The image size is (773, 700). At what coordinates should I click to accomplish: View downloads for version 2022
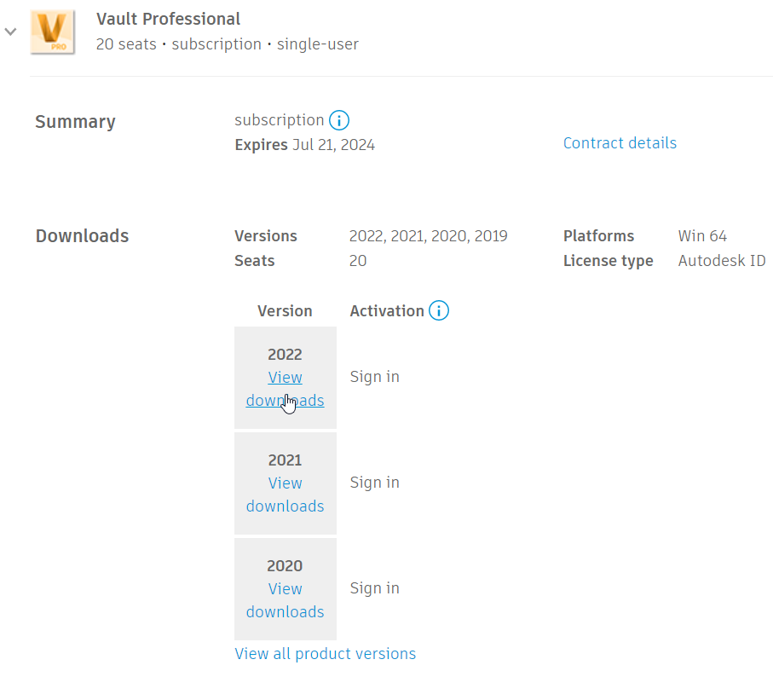[x=285, y=389]
